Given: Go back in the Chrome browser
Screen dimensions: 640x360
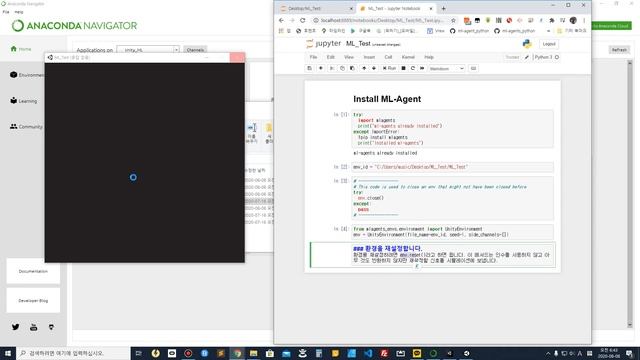Looking at the screenshot, I should pos(281,20).
